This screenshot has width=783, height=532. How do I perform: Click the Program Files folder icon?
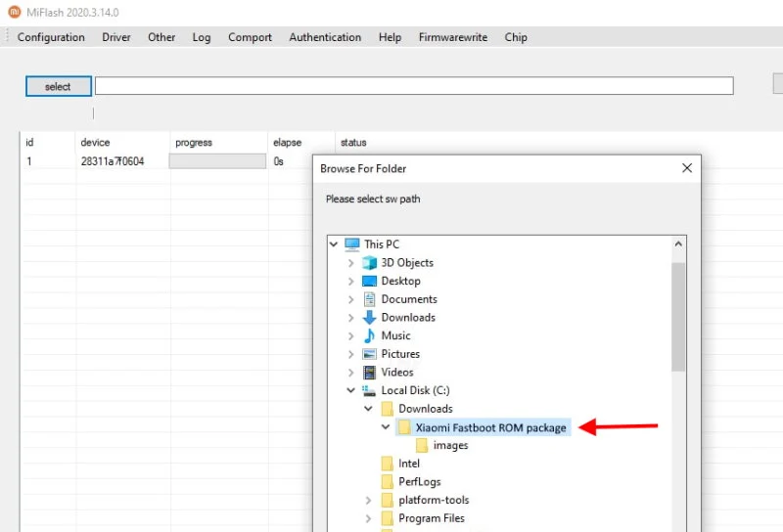pos(387,518)
